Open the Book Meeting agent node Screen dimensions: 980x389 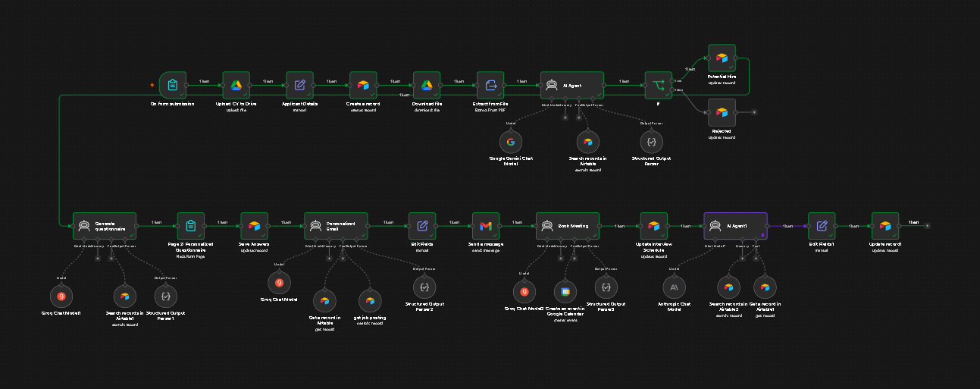(568, 226)
